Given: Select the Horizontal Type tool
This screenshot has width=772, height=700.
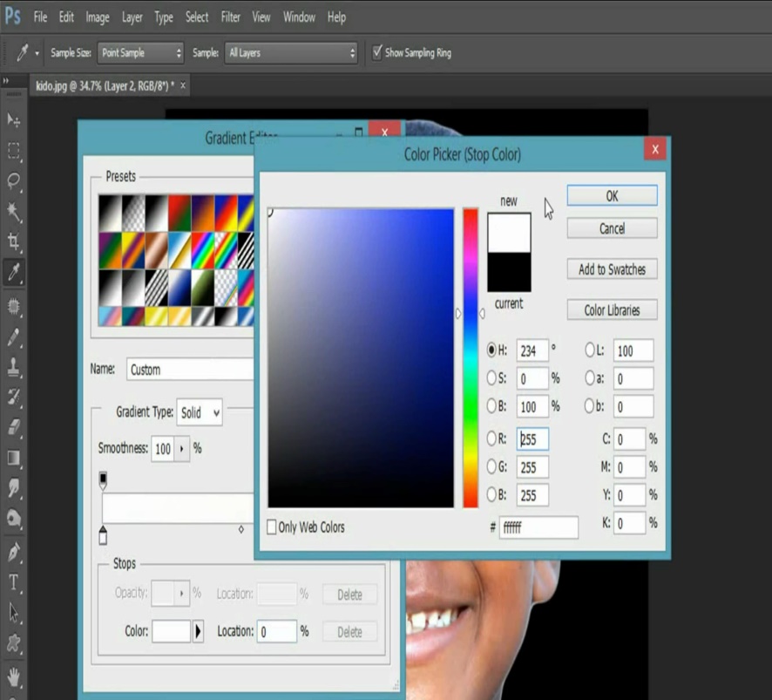Looking at the screenshot, I should tap(14, 583).
